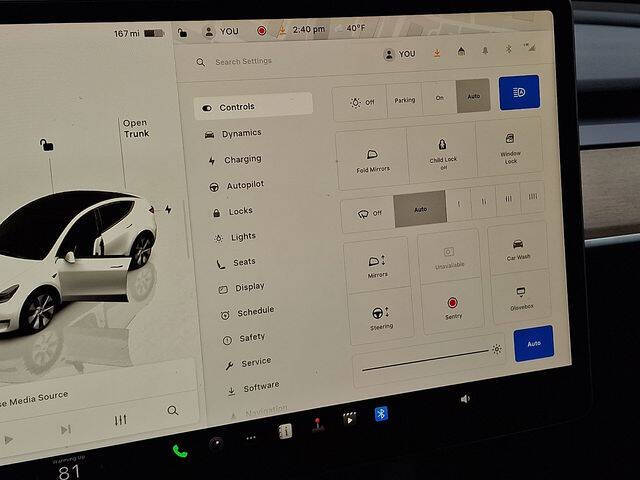The height and width of the screenshot is (480, 640).
Task: Select wiper speed level four
Action: click(533, 197)
